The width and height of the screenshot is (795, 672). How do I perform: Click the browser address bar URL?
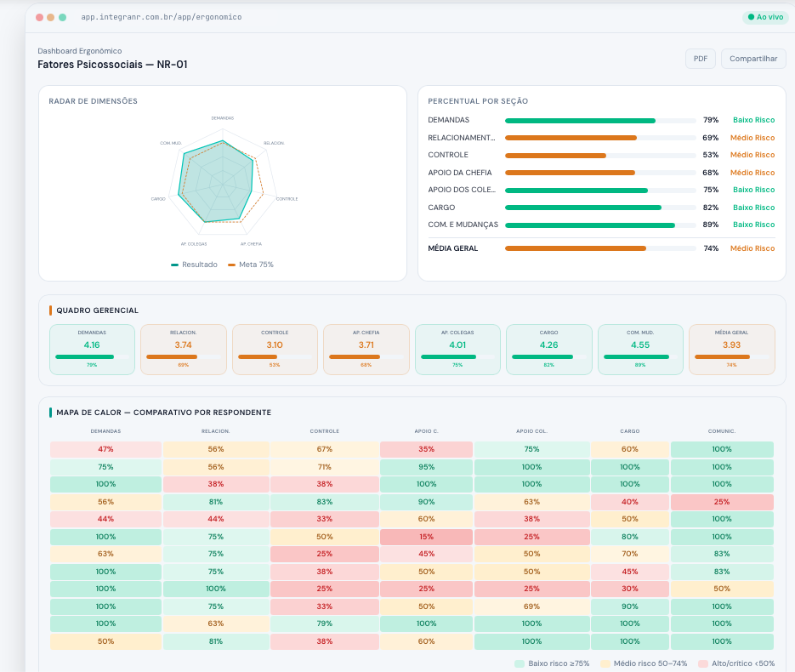(x=162, y=17)
